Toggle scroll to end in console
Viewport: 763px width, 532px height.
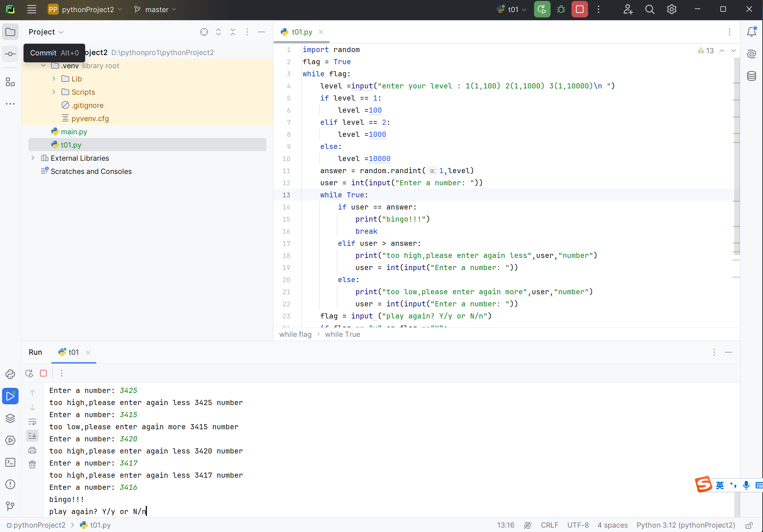(x=32, y=436)
